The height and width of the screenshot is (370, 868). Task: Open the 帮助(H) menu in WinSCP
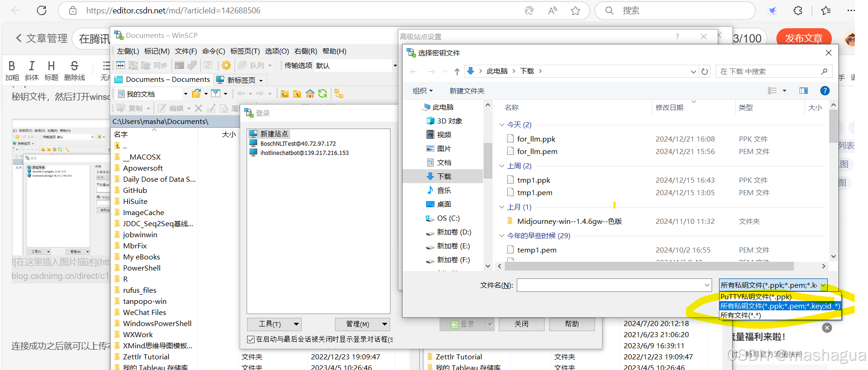click(334, 51)
